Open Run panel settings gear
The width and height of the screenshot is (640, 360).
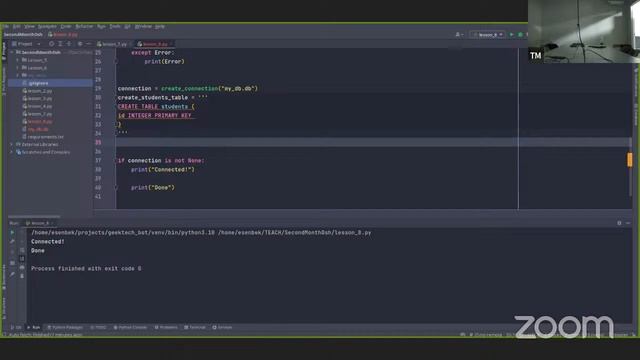click(619, 223)
